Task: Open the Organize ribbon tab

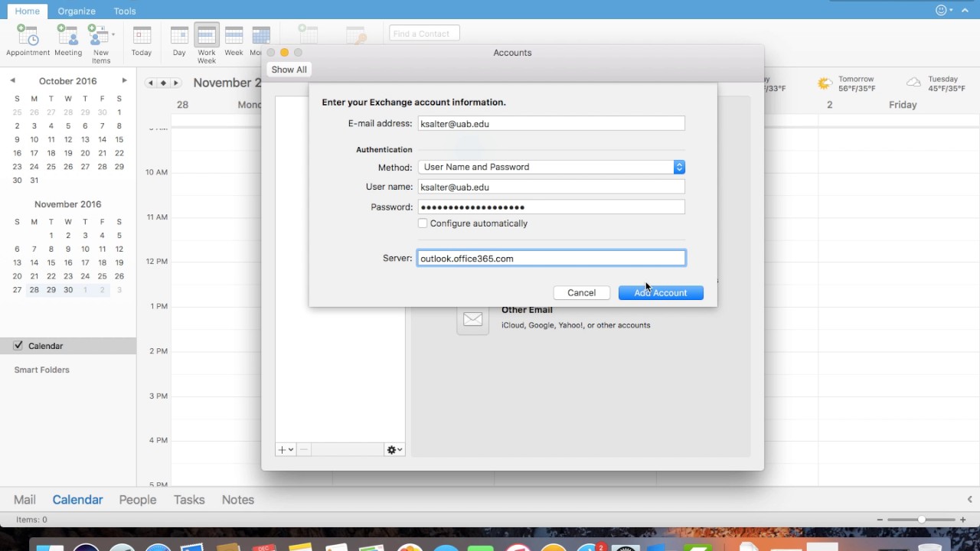Action: pos(77,11)
